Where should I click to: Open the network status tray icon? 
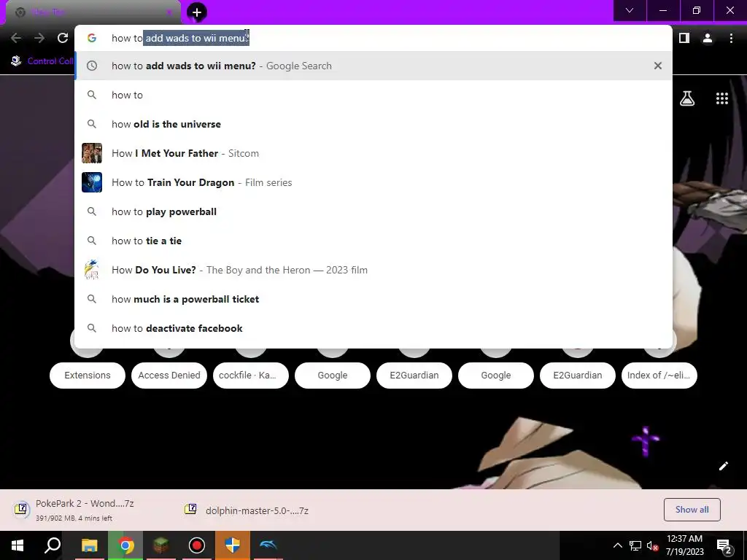635,545
